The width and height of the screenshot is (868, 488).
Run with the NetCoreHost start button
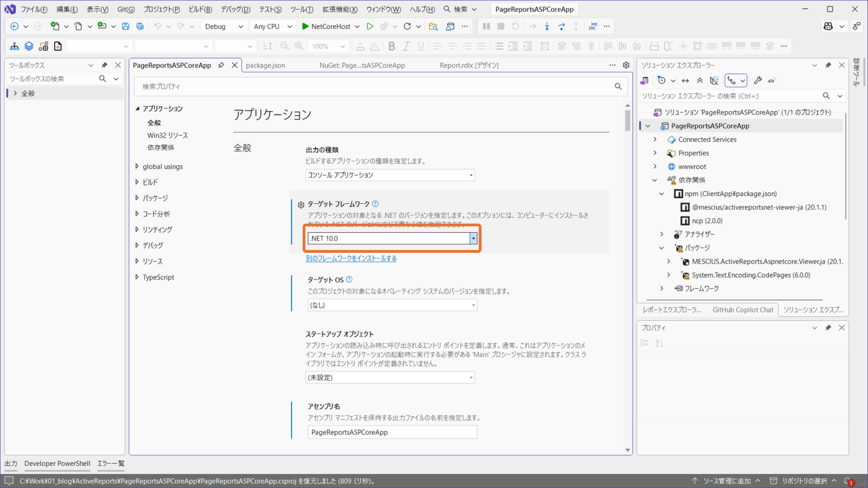[x=326, y=27]
